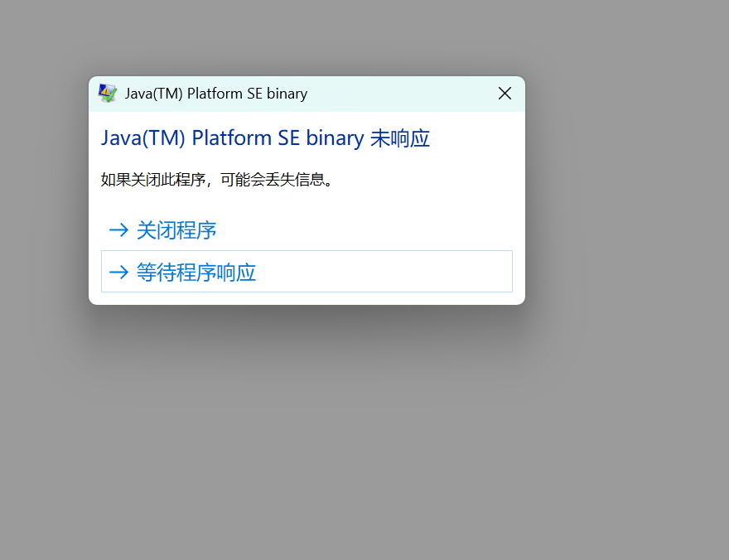729x560 pixels.
Task: Click blank space right of 关闭程序 text
Action: (x=364, y=230)
